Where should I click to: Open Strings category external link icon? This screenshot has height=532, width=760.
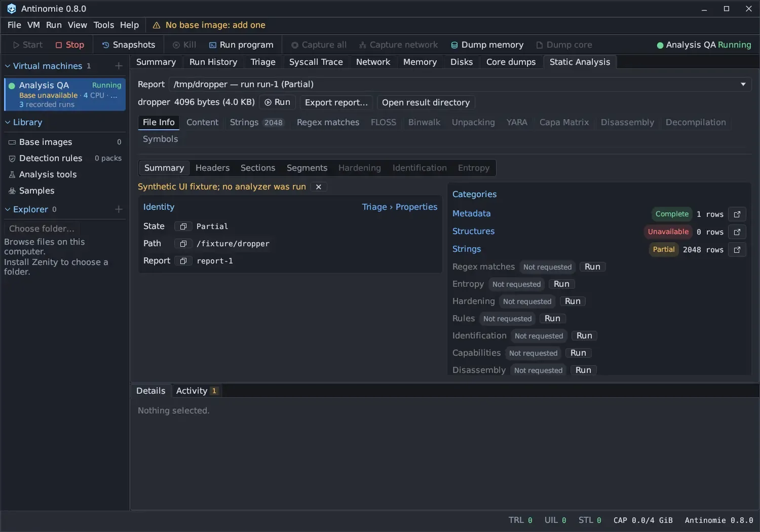pyautogui.click(x=737, y=250)
